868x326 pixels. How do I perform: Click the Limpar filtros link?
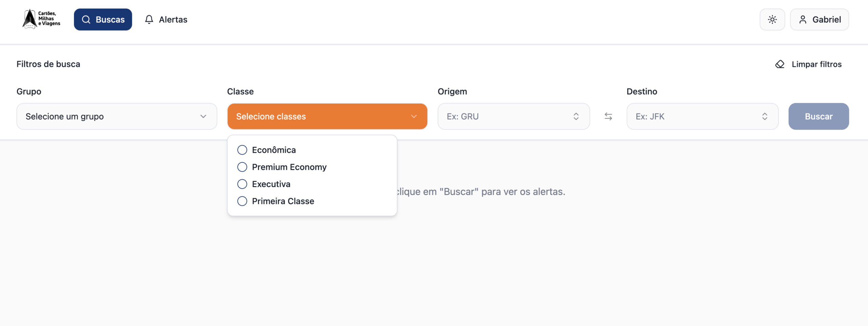point(816,64)
